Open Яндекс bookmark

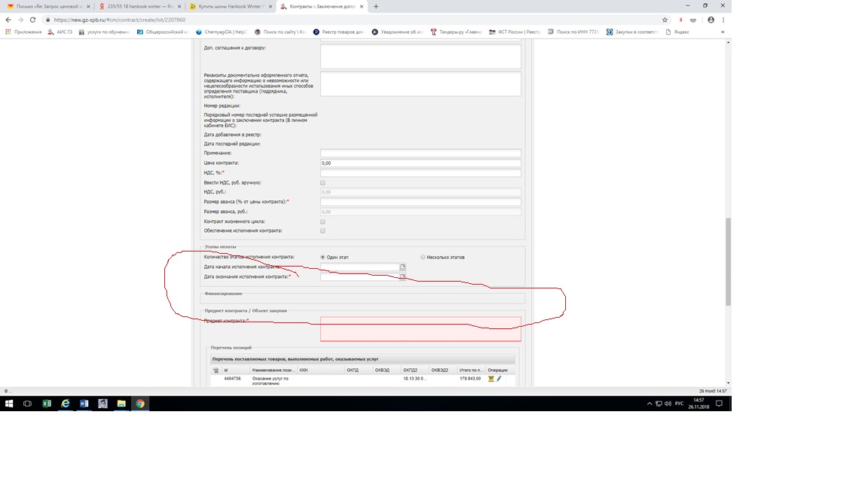(677, 32)
